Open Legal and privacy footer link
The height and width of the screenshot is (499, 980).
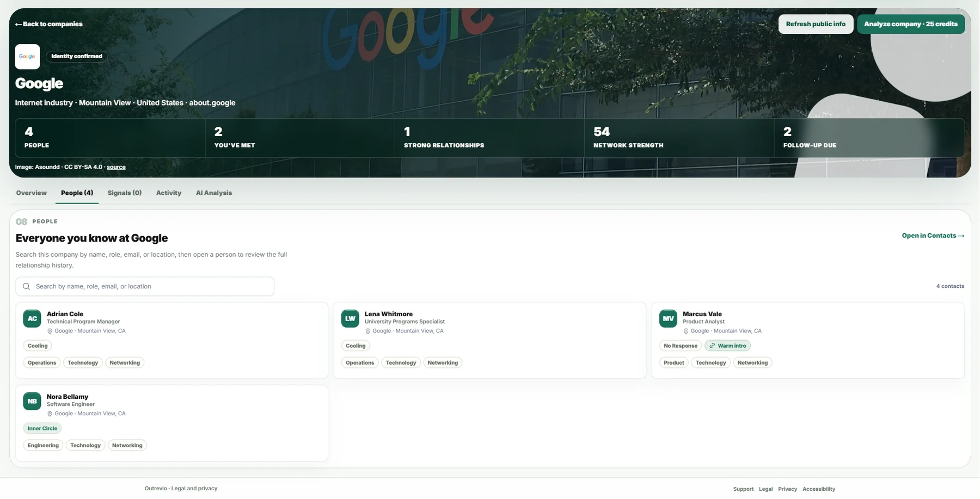(194, 489)
